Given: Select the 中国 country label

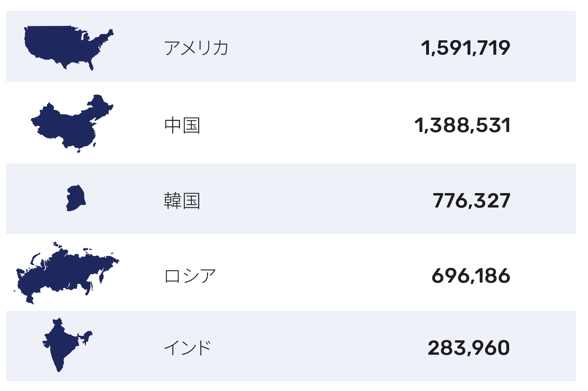Looking at the screenshot, I should tap(182, 125).
